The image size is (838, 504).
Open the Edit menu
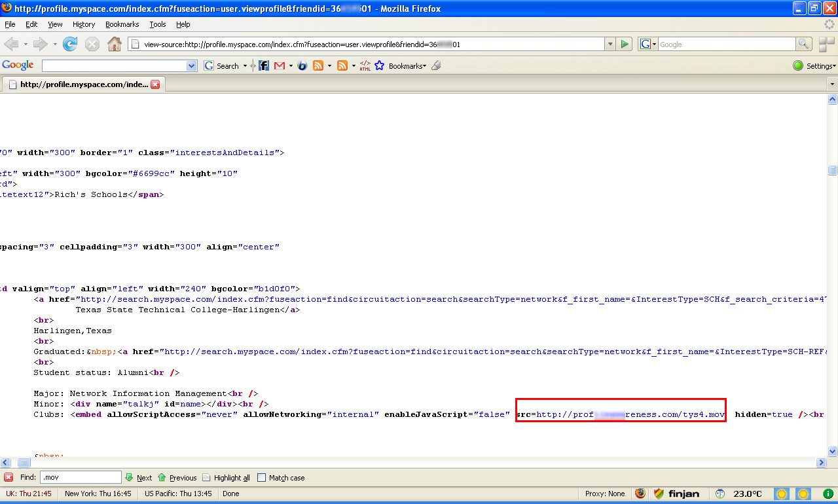(31, 24)
